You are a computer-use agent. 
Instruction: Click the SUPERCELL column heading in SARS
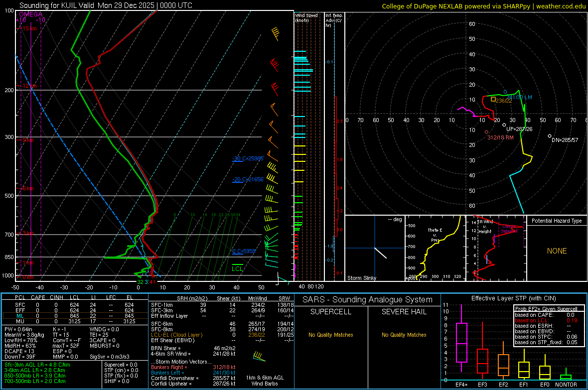point(331,312)
